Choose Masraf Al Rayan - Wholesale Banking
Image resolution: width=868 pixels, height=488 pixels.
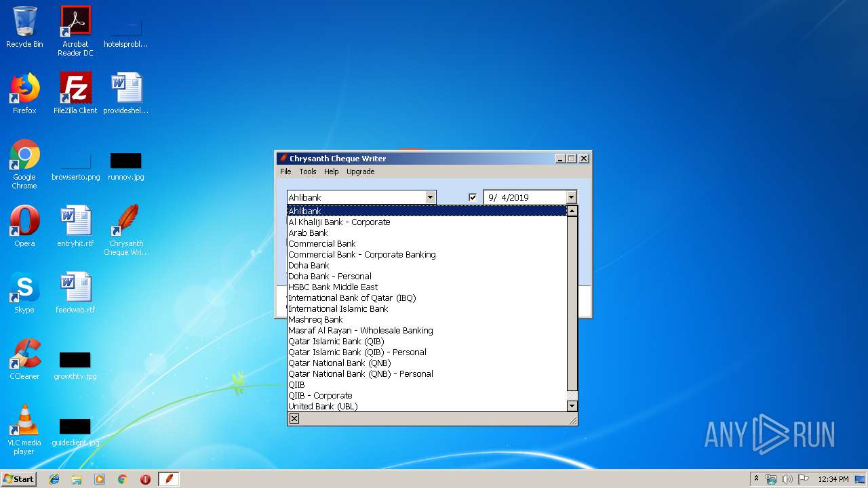click(x=427, y=330)
